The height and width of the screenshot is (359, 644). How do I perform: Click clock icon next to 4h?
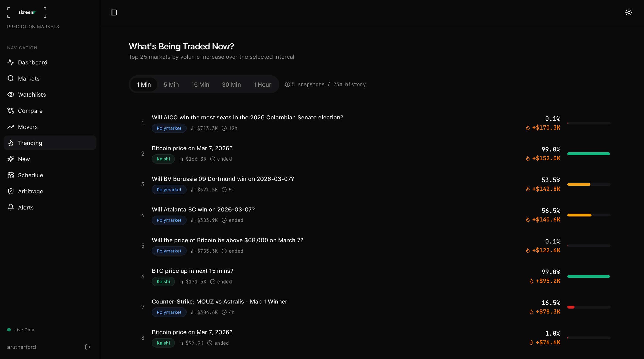click(x=224, y=312)
